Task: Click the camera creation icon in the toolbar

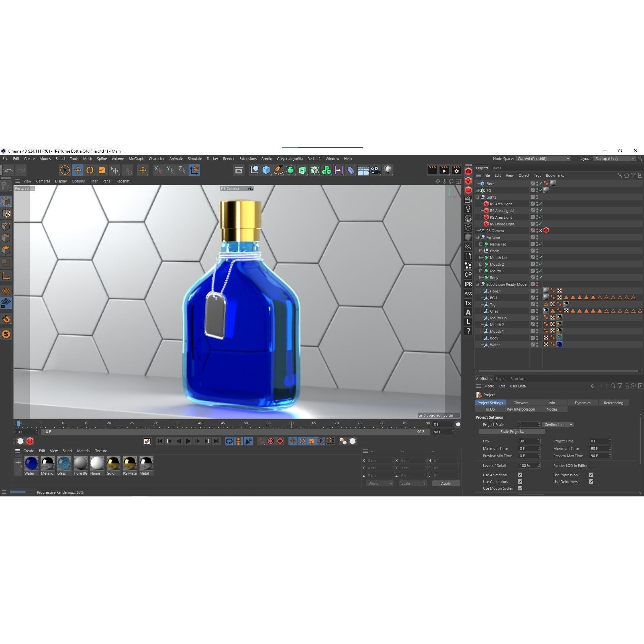Action: (375, 170)
